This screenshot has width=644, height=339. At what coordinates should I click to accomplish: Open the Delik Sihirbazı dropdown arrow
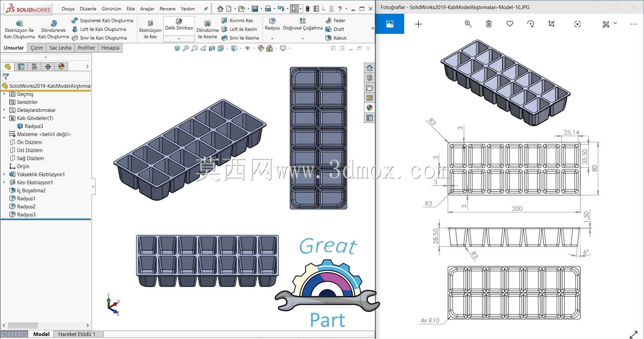coord(179,39)
